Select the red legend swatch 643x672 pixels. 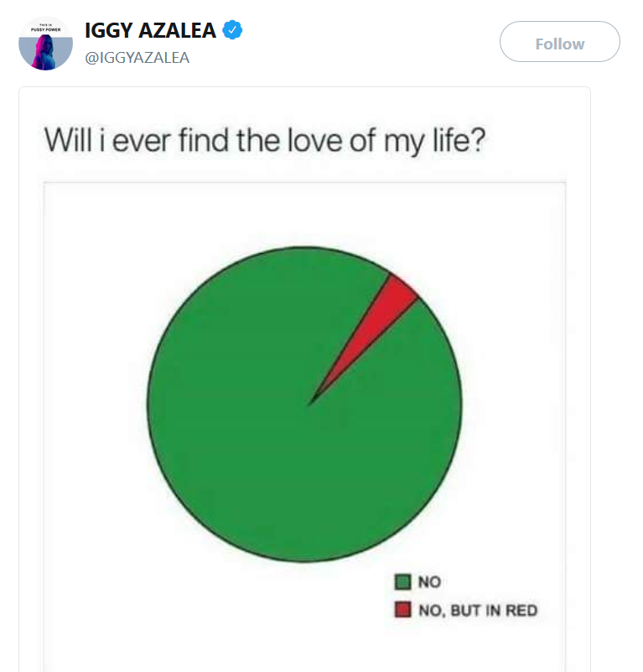click(x=403, y=609)
